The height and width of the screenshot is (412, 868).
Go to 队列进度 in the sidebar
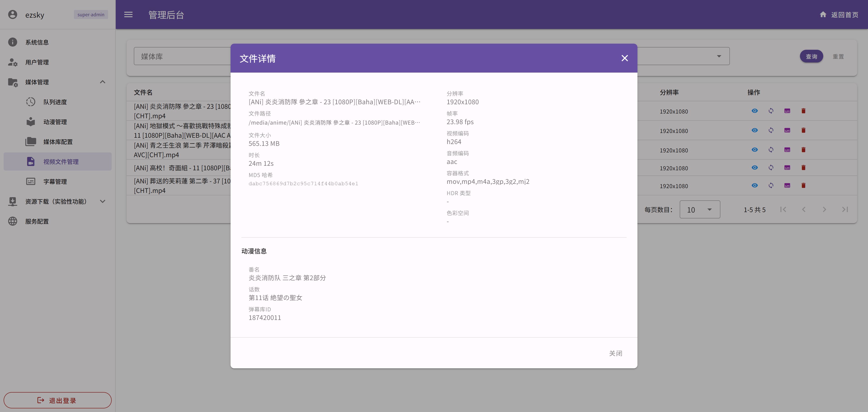coord(55,102)
